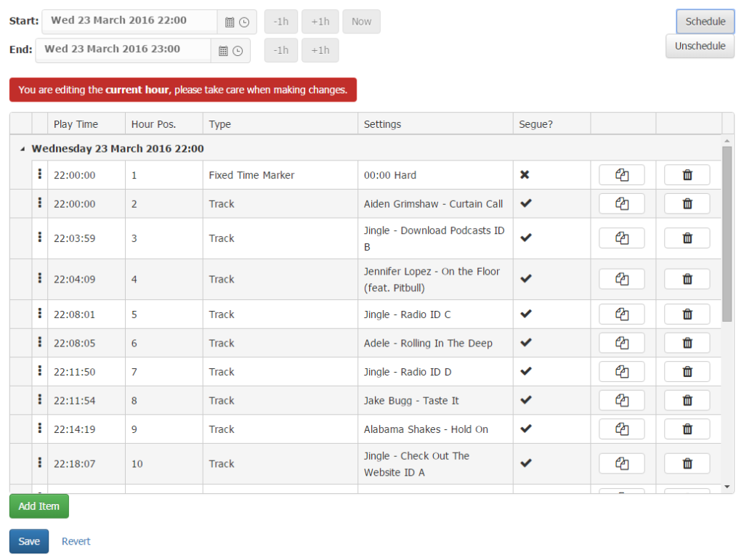Toggle segue checkmark for Jennifer Lopez track
The height and width of the screenshot is (560, 744).
tap(526, 278)
